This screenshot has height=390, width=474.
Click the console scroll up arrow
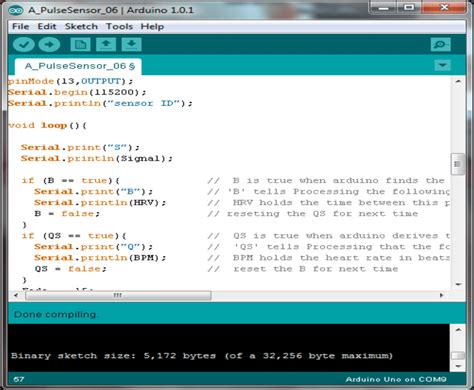[x=458, y=330]
